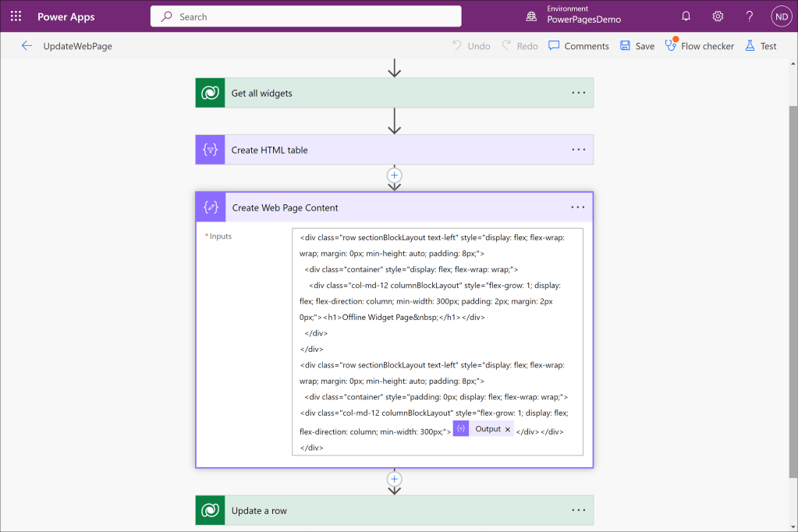Open the Create Web Page Content ellipsis menu
The image size is (798, 532).
577,207
